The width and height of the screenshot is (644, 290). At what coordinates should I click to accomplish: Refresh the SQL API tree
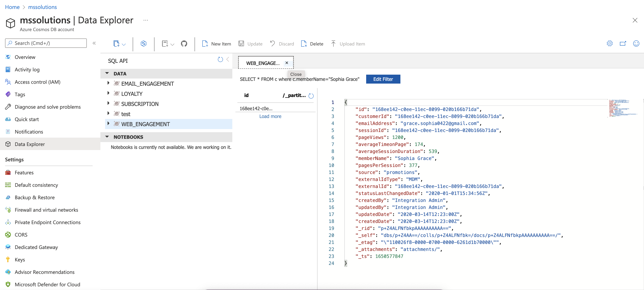(220, 59)
